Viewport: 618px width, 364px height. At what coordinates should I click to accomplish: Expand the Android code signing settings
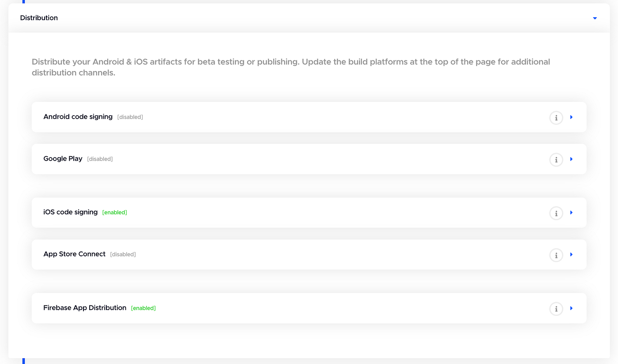571,117
